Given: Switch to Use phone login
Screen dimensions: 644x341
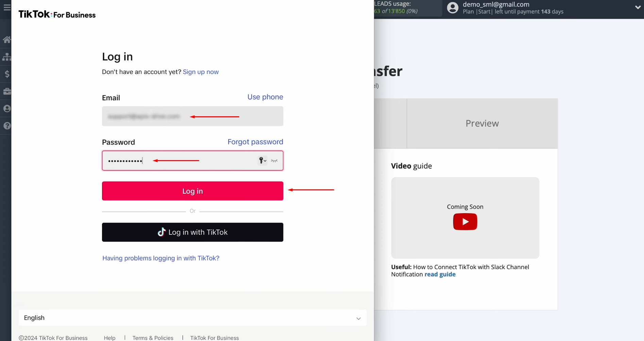Looking at the screenshot, I should point(265,97).
